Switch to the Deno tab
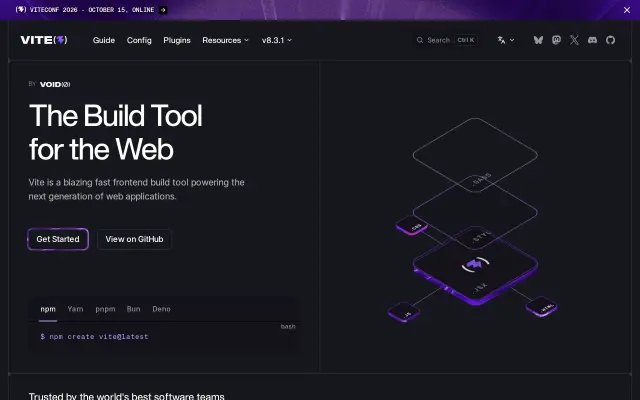This screenshot has width=640, height=400. [x=161, y=309]
